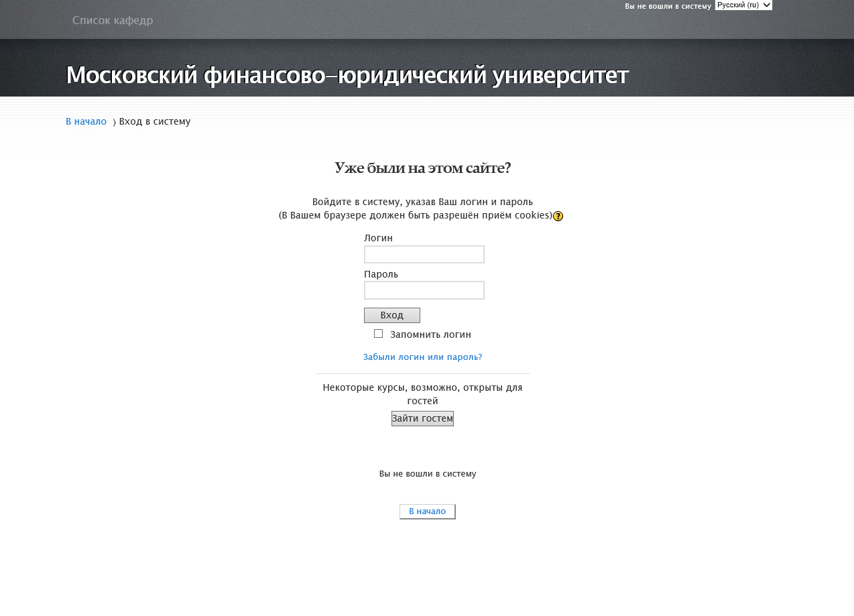Click the Уже были на этом сайте? heading
This screenshot has height=616, width=854.
pos(422,168)
